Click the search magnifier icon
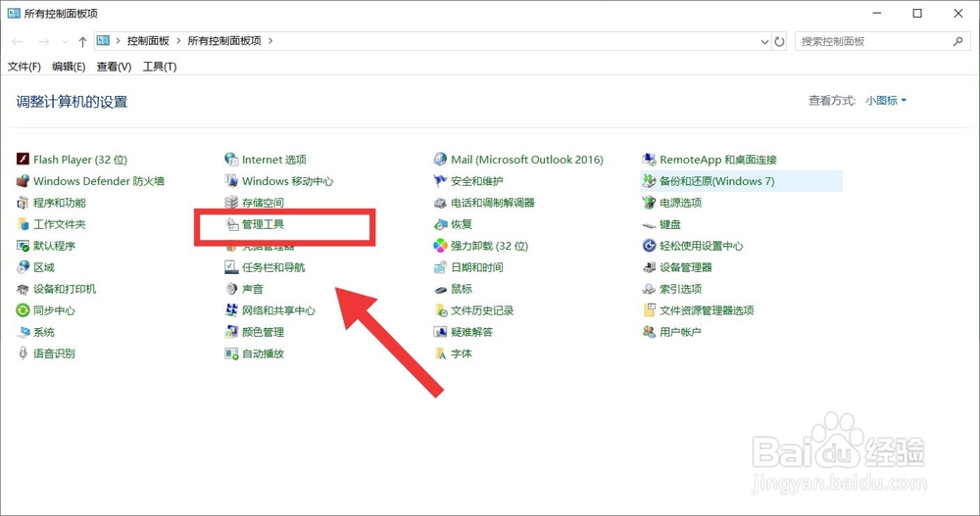 (957, 41)
